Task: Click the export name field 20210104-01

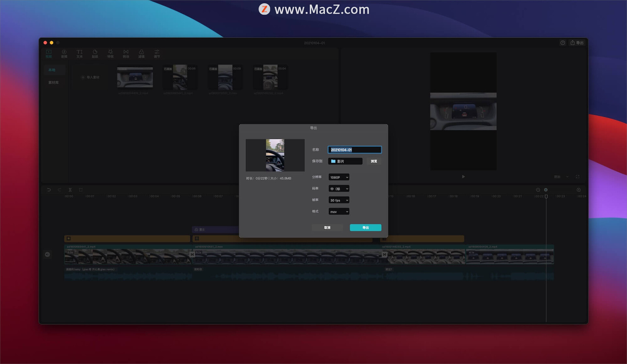Action: pyautogui.click(x=354, y=150)
